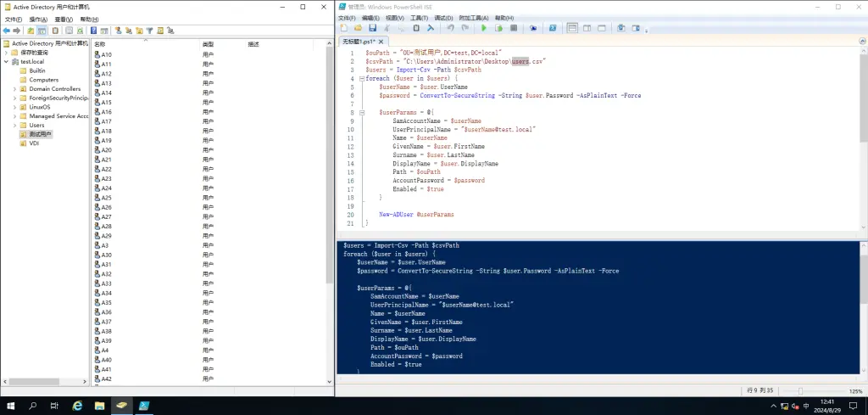Viewport: 868px width, 415px height.
Task: Toggle Show Script Pane Maximized layout
Action: 601,28
